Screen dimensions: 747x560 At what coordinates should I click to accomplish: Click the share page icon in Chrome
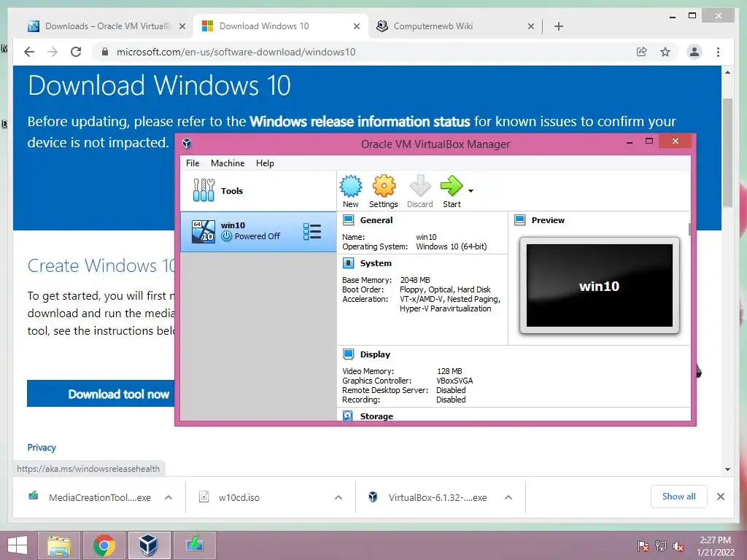click(642, 52)
